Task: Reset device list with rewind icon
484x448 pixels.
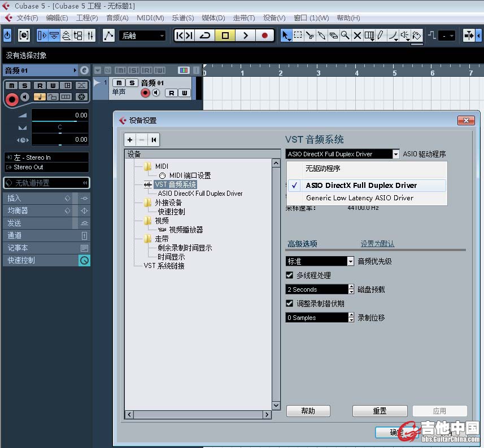Action: coord(154,140)
